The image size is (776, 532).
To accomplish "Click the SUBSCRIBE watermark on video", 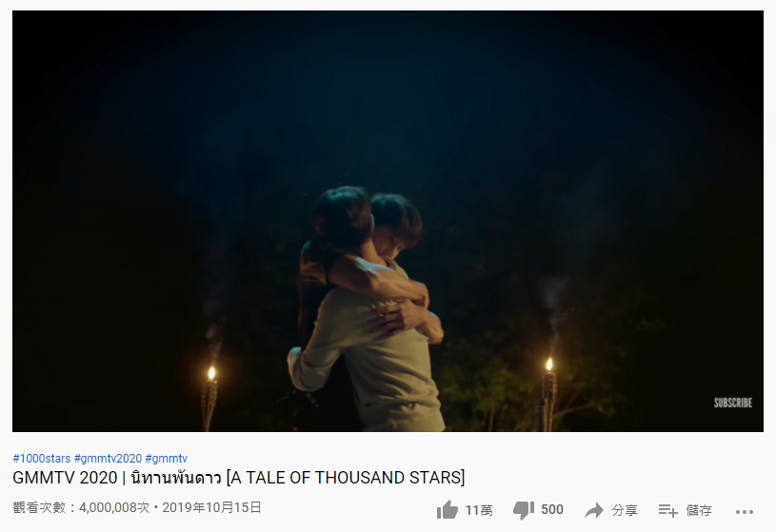I will point(733,403).
